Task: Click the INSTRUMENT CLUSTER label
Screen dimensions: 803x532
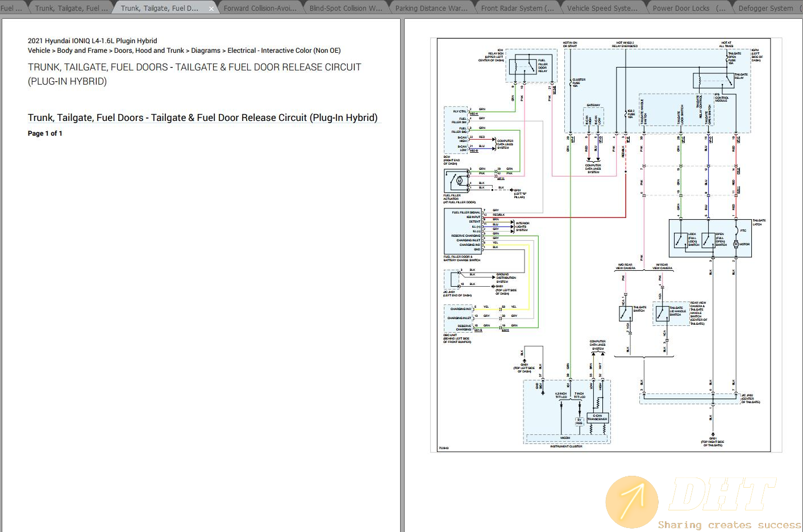Action: (x=567, y=446)
